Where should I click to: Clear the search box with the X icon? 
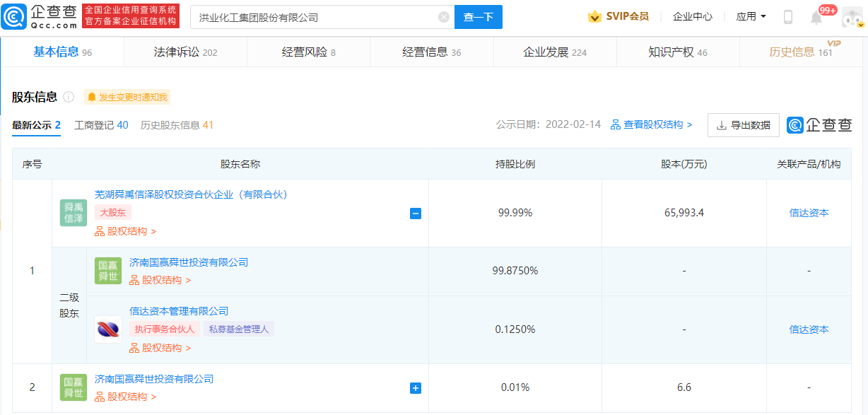tap(444, 17)
